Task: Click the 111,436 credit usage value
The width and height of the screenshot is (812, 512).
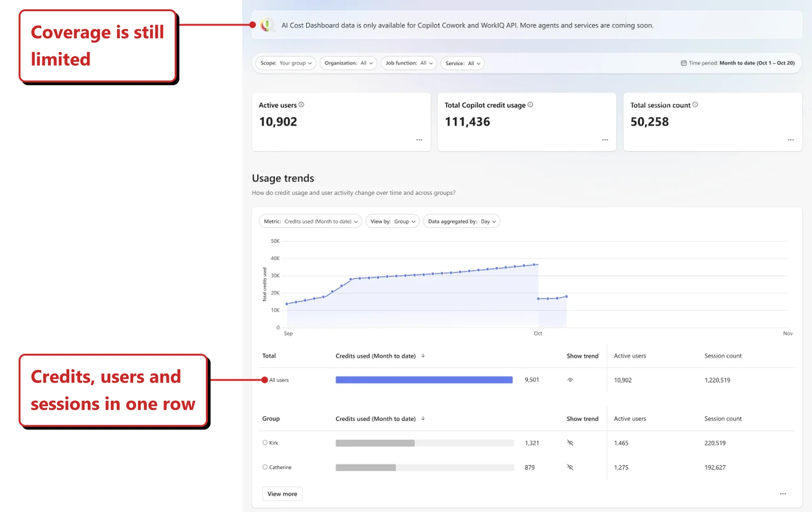Action: pos(467,121)
